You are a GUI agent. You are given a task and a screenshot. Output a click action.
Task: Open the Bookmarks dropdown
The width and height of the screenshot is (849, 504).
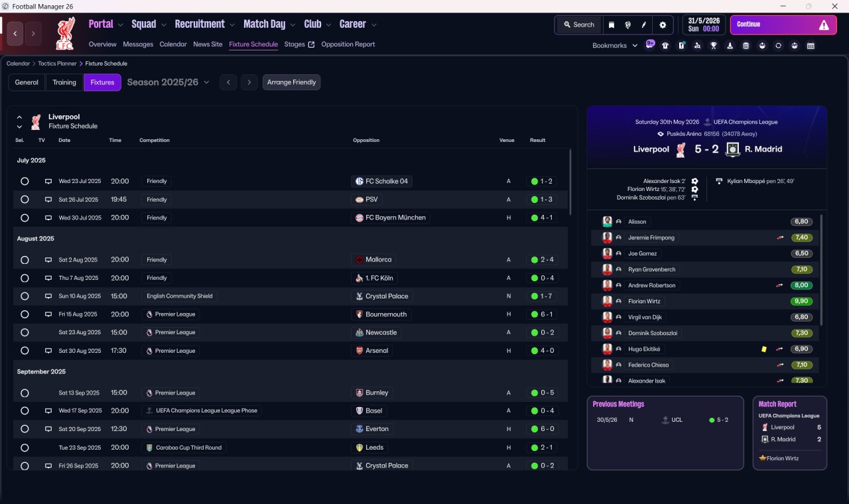click(x=615, y=46)
